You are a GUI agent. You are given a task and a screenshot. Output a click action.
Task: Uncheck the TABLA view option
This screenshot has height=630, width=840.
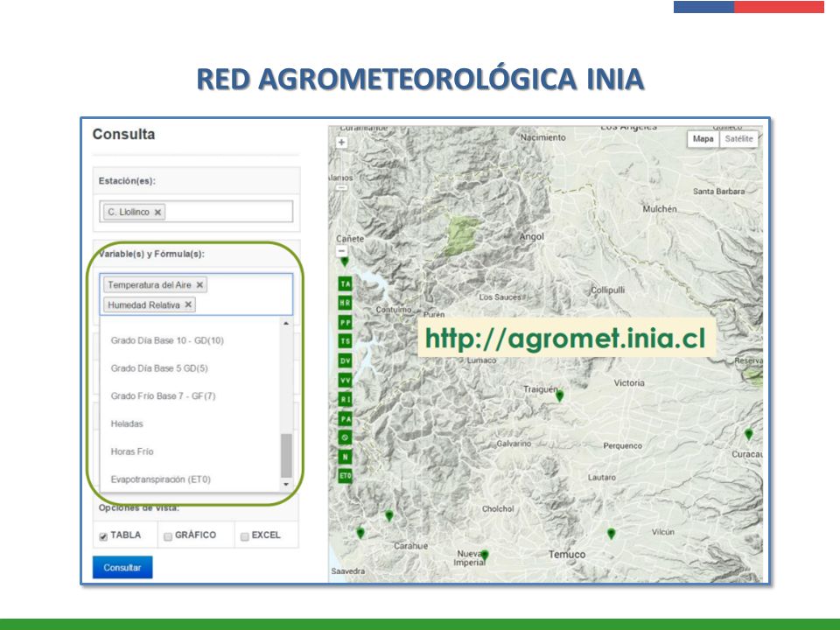point(103,536)
